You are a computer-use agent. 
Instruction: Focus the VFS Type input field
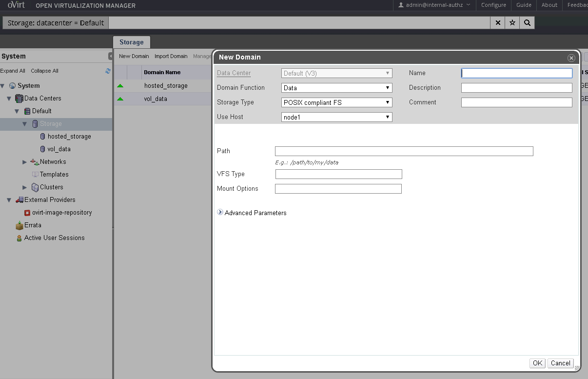click(x=339, y=174)
